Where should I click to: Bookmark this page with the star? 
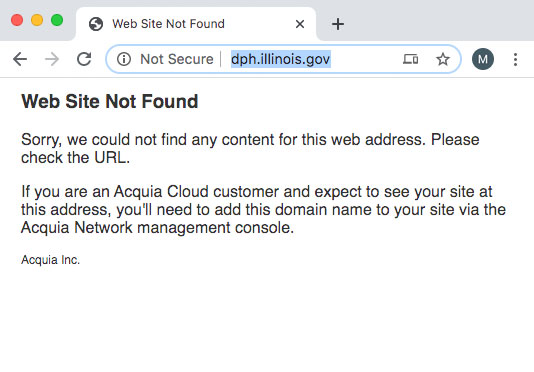click(442, 59)
